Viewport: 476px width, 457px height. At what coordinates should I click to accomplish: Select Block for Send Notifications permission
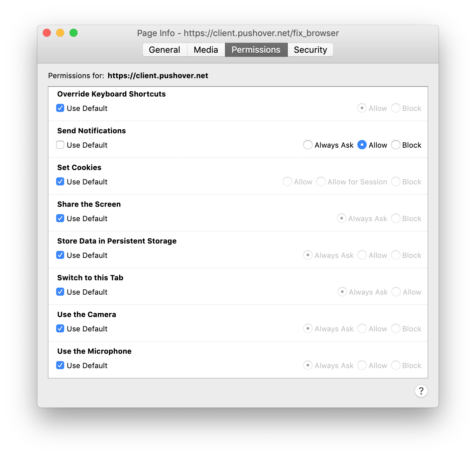396,145
